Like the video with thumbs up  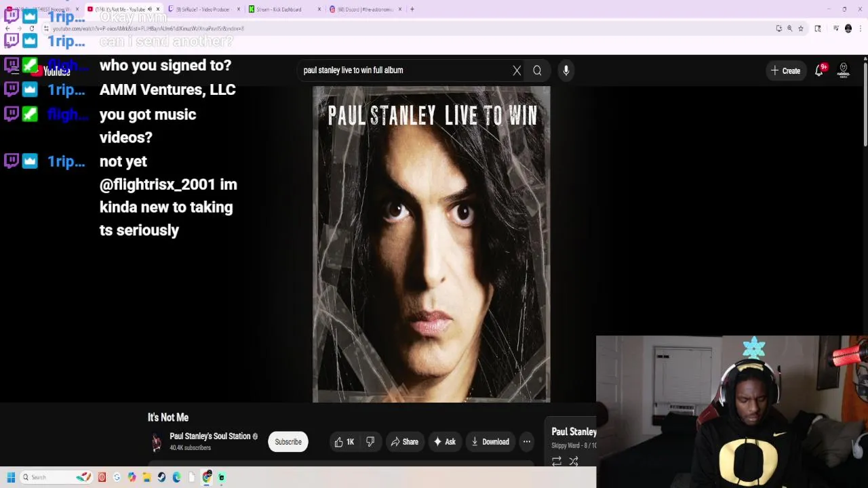tap(344, 442)
